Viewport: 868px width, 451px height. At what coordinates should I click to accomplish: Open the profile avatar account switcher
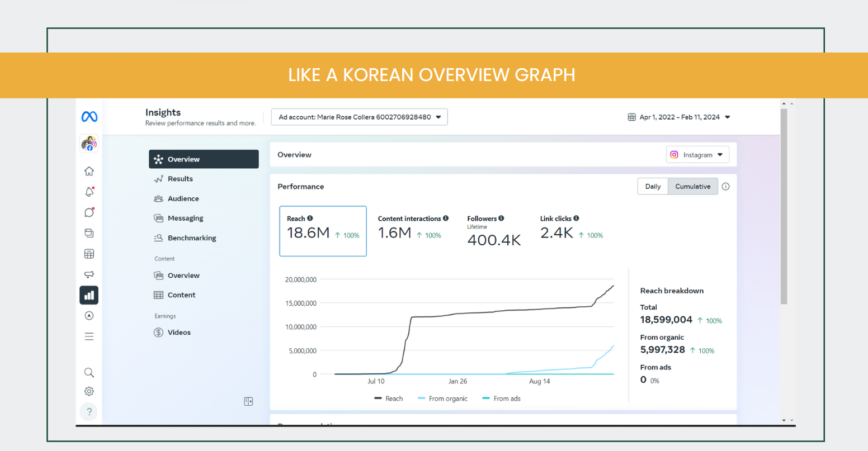coord(89,144)
